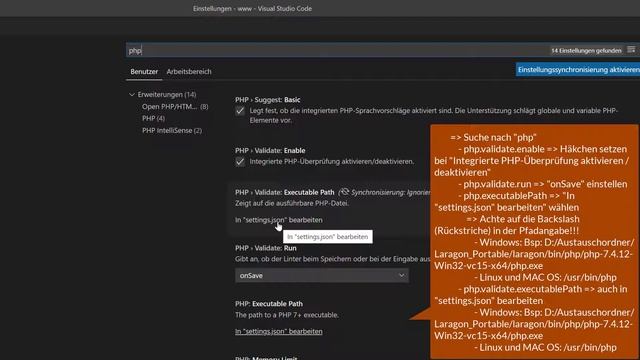The height and width of the screenshot is (360, 640).
Task: Open the onSave dropdown for Validate: Run
Action: tap(322, 276)
